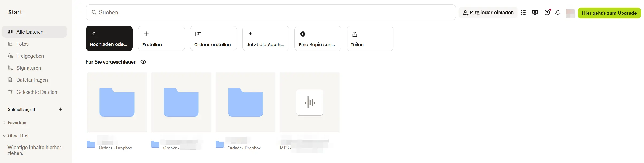
Task: Click the Jetzt die App herunterladen tile
Action: (x=266, y=38)
